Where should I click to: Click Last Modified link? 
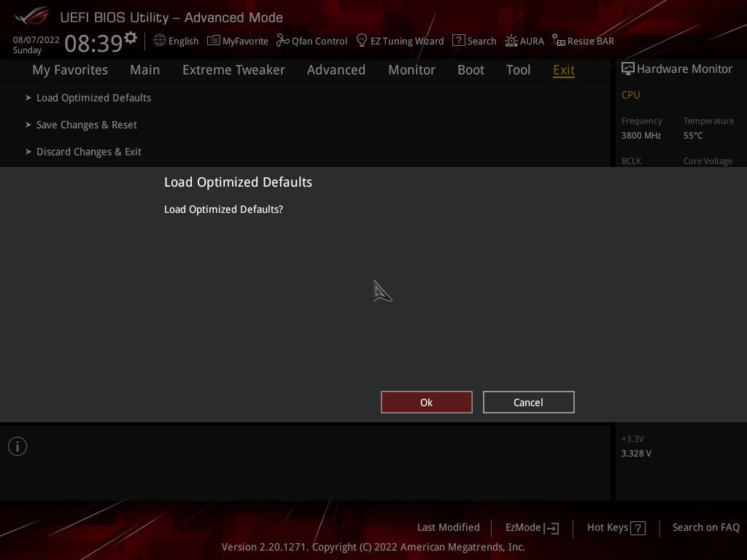(x=449, y=528)
